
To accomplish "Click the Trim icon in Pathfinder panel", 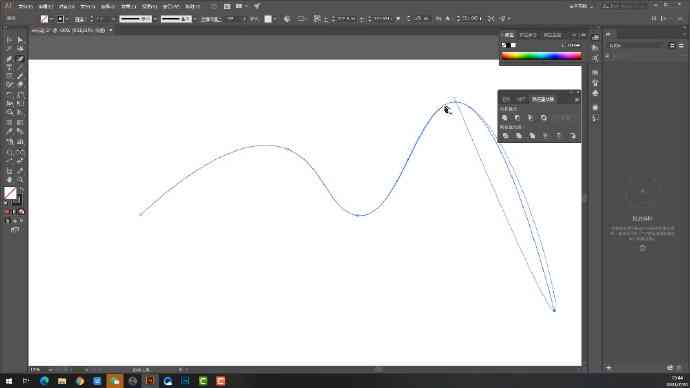I will [x=519, y=136].
